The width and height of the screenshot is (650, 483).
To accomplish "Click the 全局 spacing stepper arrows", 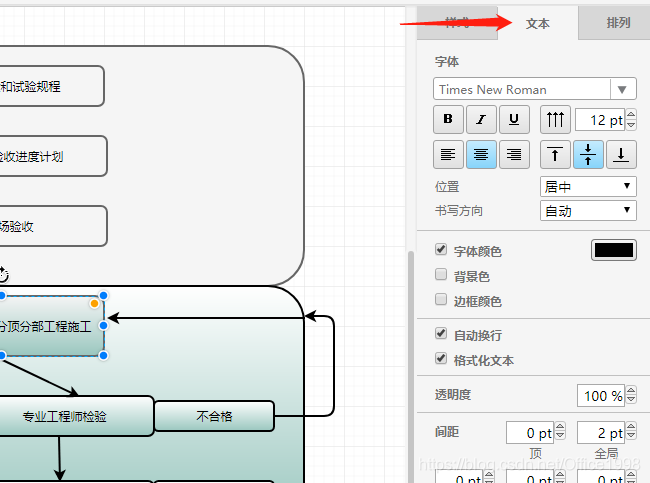I will 631,431.
